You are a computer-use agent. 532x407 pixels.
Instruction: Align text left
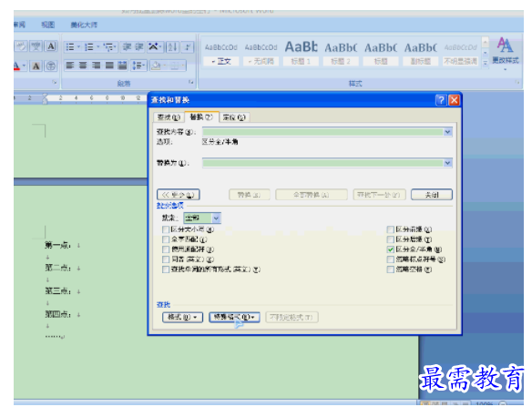pyautogui.click(x=70, y=66)
